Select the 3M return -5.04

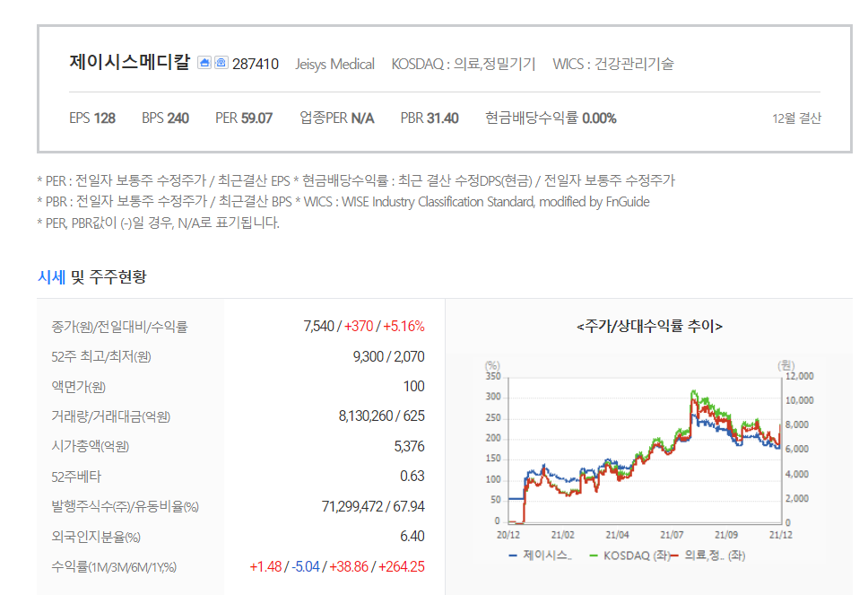[306, 566]
